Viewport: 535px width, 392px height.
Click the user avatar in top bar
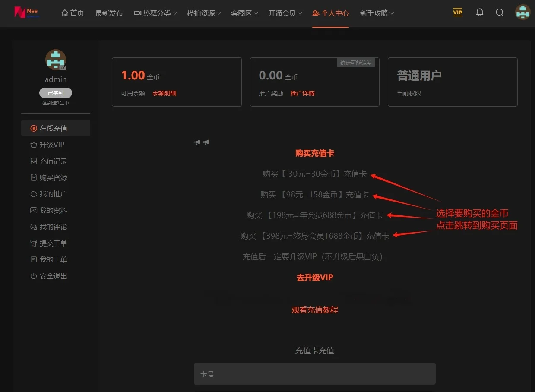[523, 13]
